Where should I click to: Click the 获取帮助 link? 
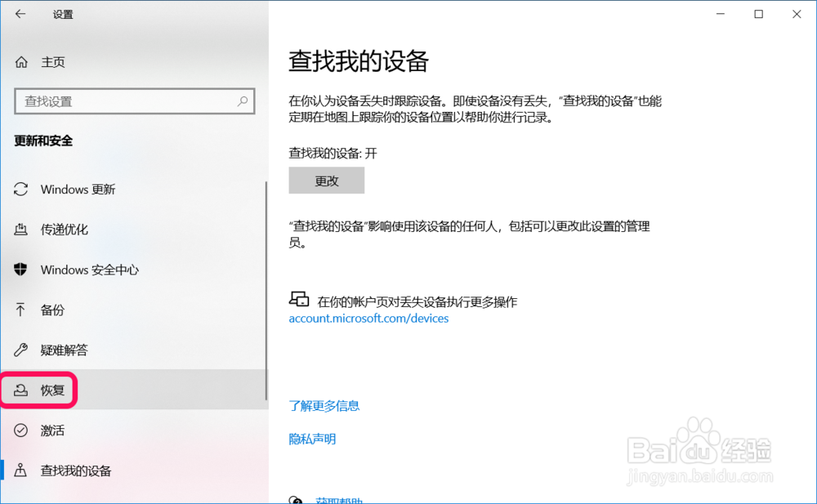coord(341,499)
